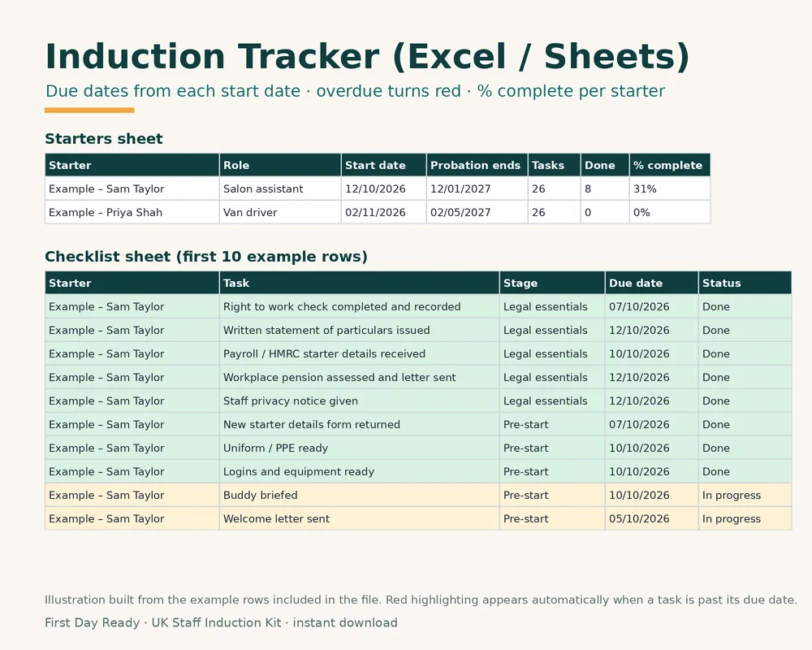Click 'Pre-start' stage of Uniform / PPE ready
This screenshot has height=650, width=812.
click(552, 448)
